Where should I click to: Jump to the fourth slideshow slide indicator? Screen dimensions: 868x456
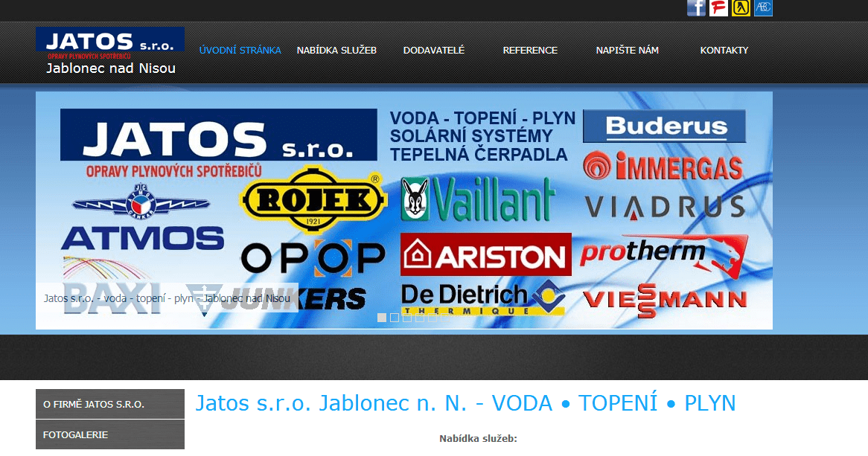click(x=420, y=318)
